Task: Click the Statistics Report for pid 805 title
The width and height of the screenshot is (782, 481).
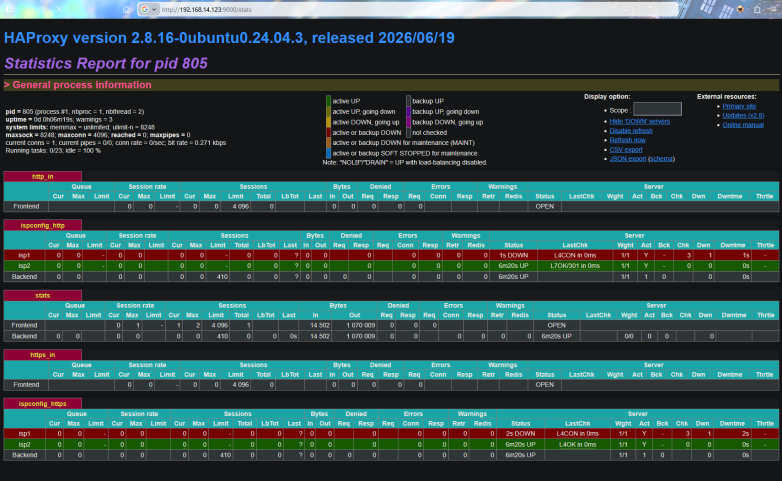Action: click(x=106, y=63)
